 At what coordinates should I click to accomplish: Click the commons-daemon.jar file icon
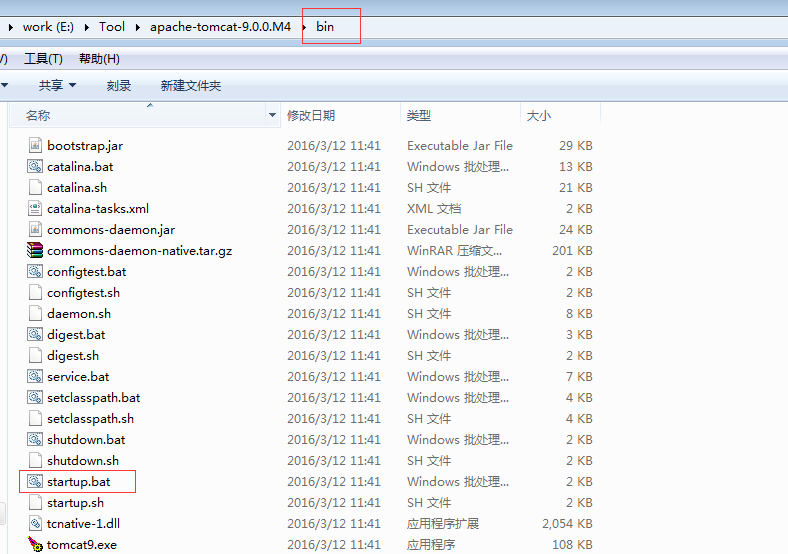35,230
